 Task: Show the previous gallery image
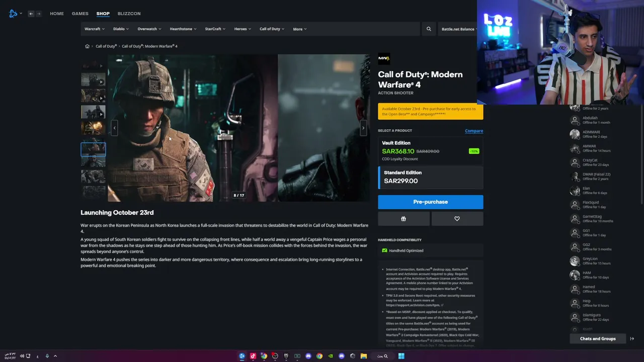click(x=114, y=128)
